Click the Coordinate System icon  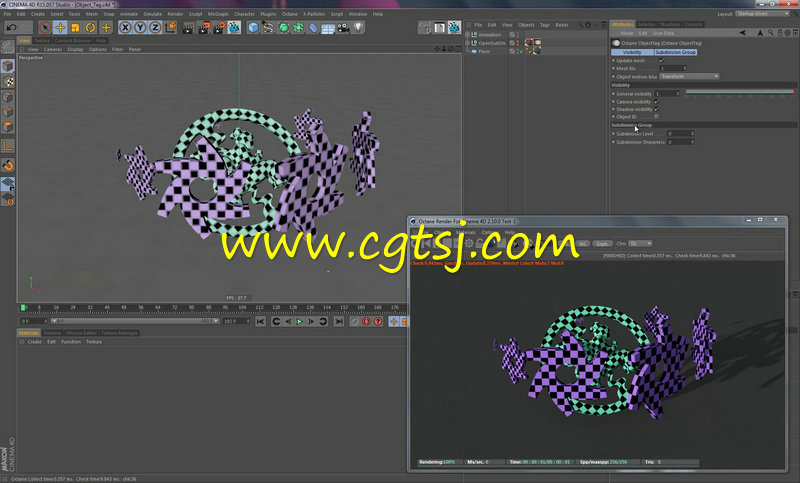click(170, 27)
